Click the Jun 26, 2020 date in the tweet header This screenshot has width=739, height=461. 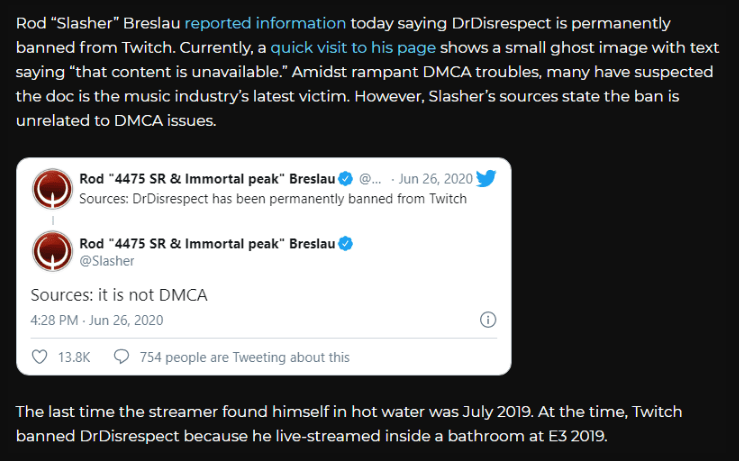click(x=435, y=179)
